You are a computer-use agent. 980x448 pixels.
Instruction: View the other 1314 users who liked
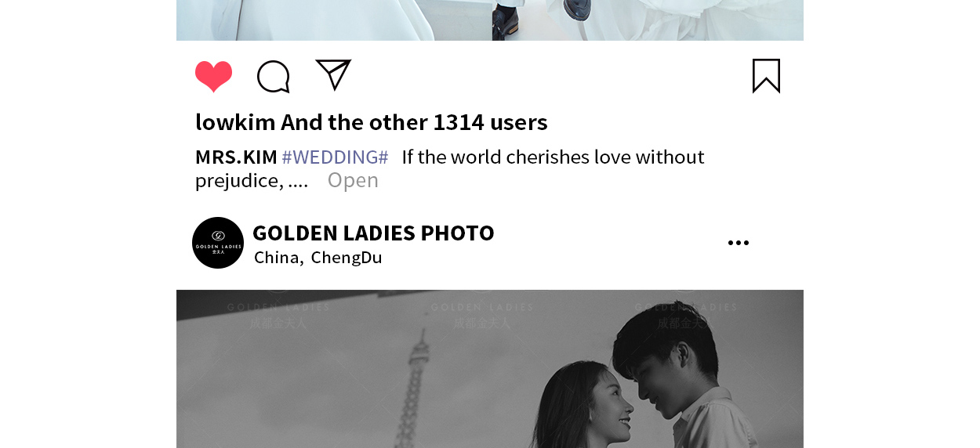coord(414,122)
